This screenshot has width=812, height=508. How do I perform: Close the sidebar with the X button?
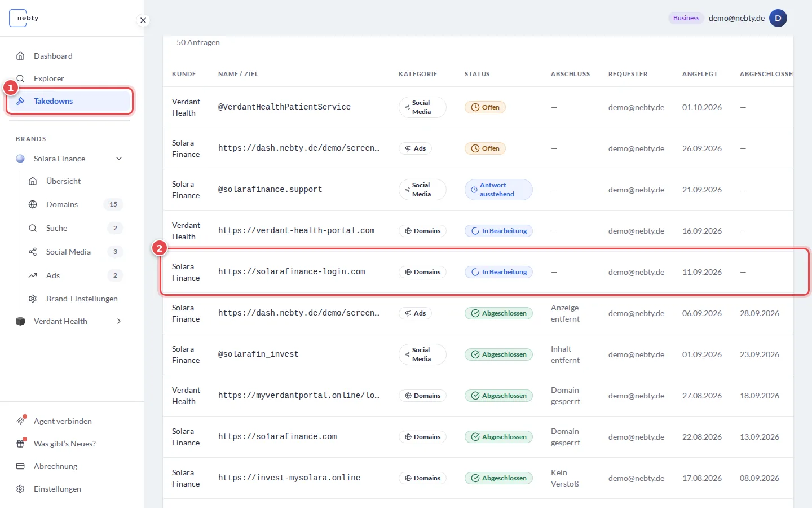coord(143,20)
